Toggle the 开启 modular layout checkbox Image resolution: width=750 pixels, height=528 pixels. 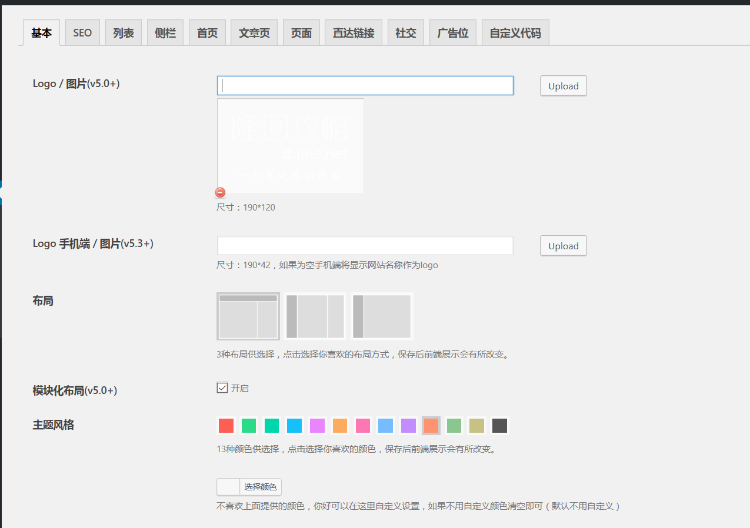222,388
